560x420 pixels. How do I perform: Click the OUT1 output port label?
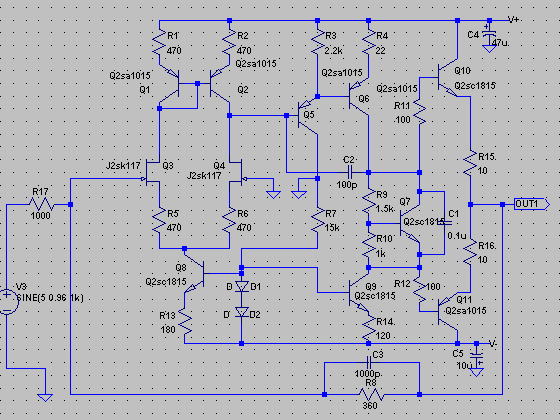(531, 204)
